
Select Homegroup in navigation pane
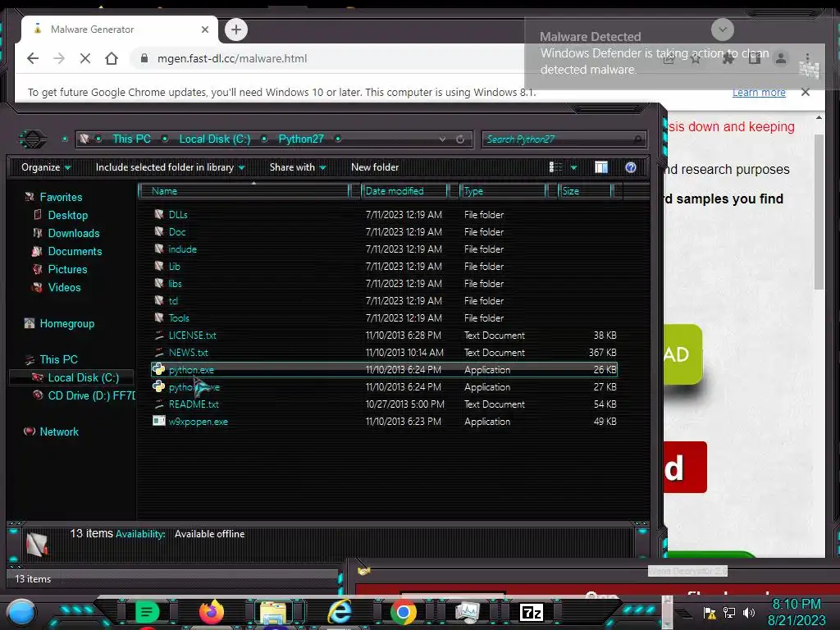67,323
